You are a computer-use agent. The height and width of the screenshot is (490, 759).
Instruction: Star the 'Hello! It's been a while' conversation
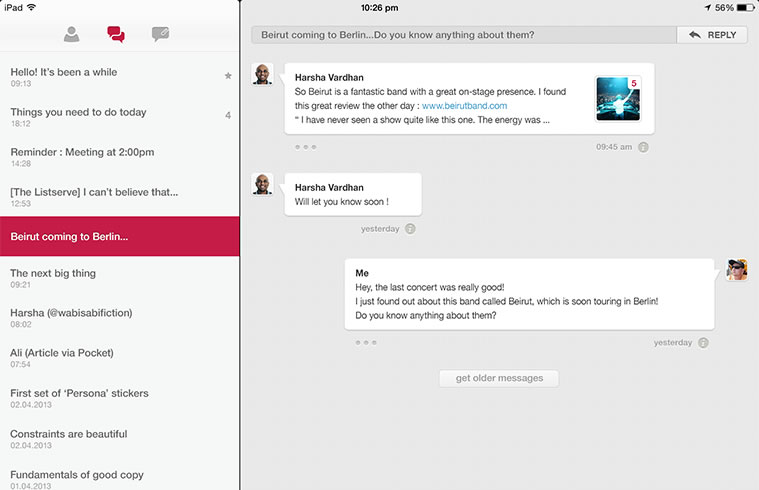tap(228, 76)
